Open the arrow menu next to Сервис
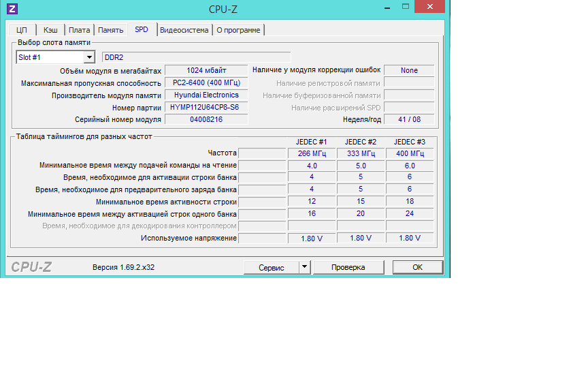 pos(304,267)
